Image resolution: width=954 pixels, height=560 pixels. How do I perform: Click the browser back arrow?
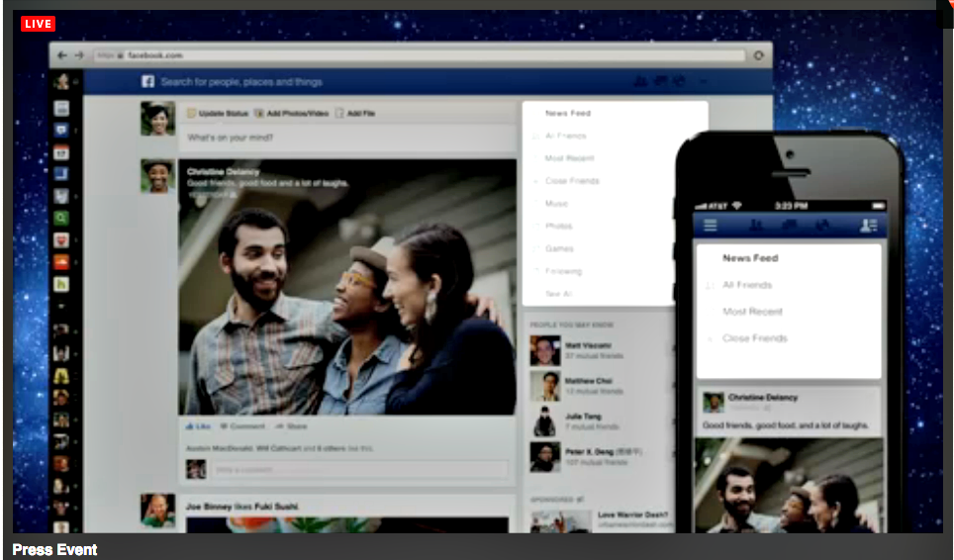[x=62, y=56]
